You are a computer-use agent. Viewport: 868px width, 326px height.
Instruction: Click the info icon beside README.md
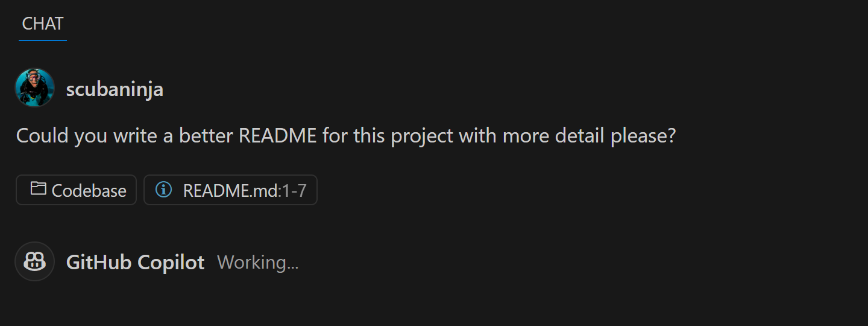(x=163, y=190)
